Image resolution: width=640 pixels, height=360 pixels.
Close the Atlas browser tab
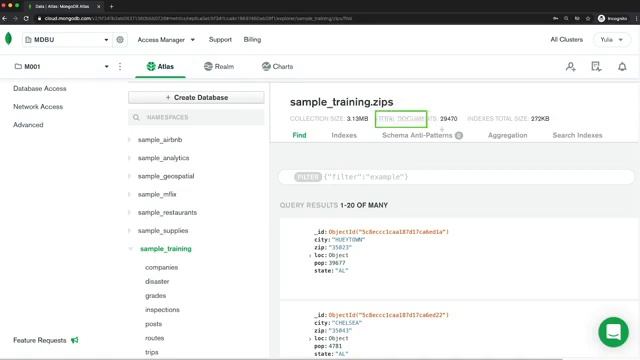[x=99, y=6]
